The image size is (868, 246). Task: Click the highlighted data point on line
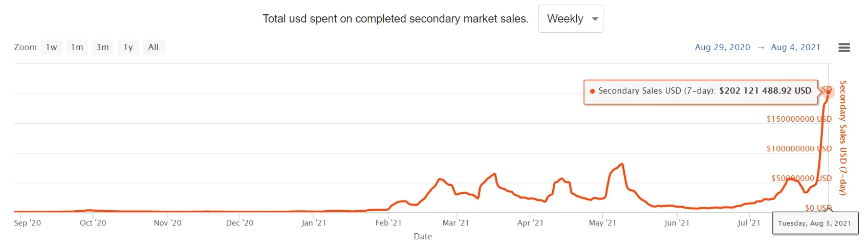[829, 92]
